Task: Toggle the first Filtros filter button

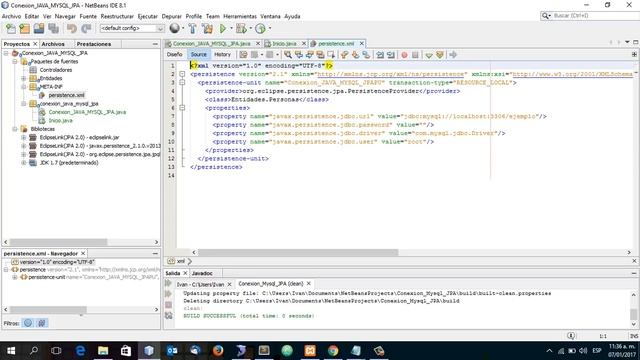Action: [x=28, y=323]
